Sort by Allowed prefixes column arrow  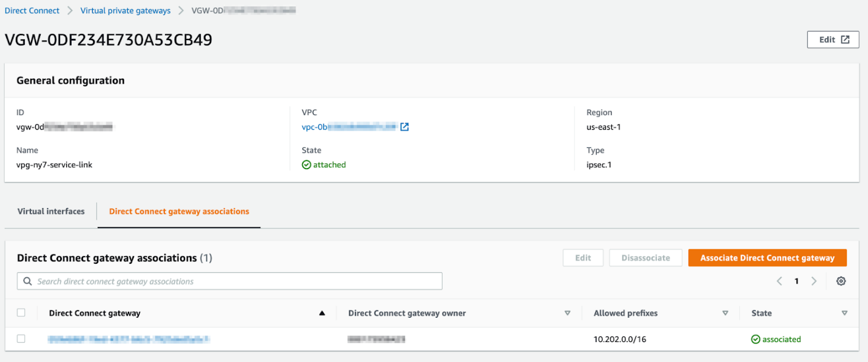(725, 313)
